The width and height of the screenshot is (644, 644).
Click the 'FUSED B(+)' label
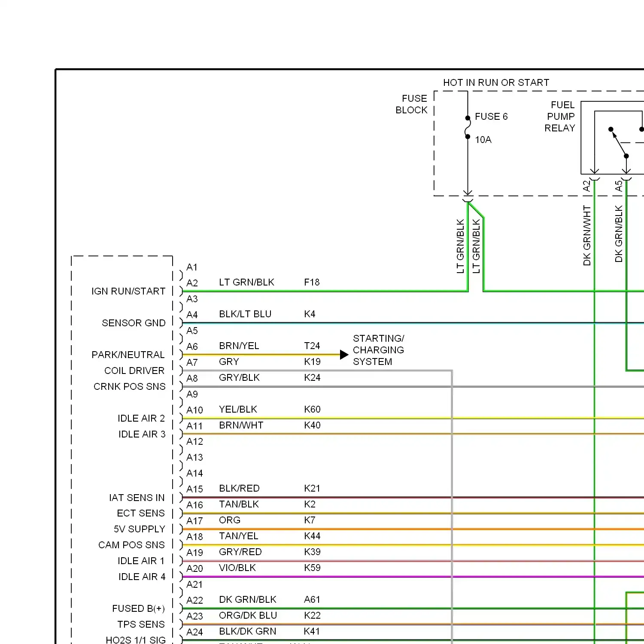point(138,608)
